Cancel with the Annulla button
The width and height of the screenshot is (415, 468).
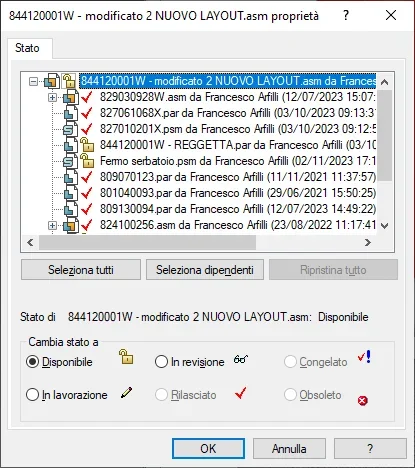click(289, 448)
